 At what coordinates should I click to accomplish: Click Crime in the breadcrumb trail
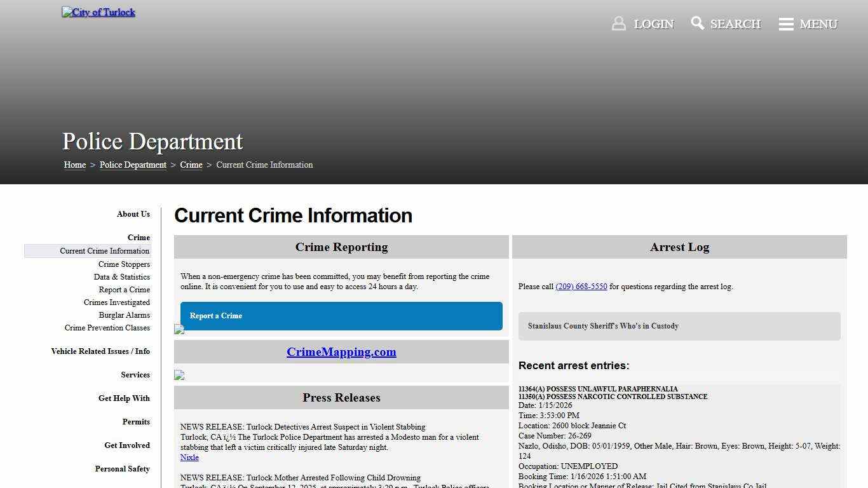coord(191,165)
